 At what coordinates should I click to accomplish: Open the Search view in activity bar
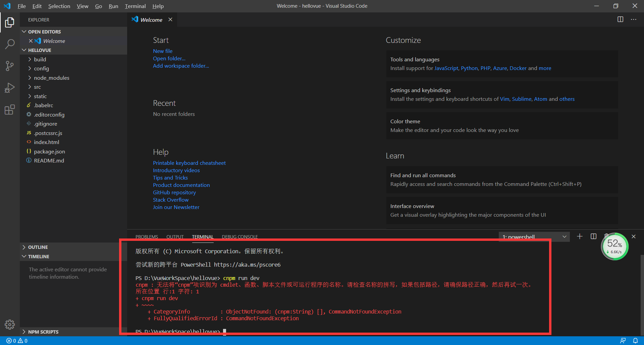10,44
